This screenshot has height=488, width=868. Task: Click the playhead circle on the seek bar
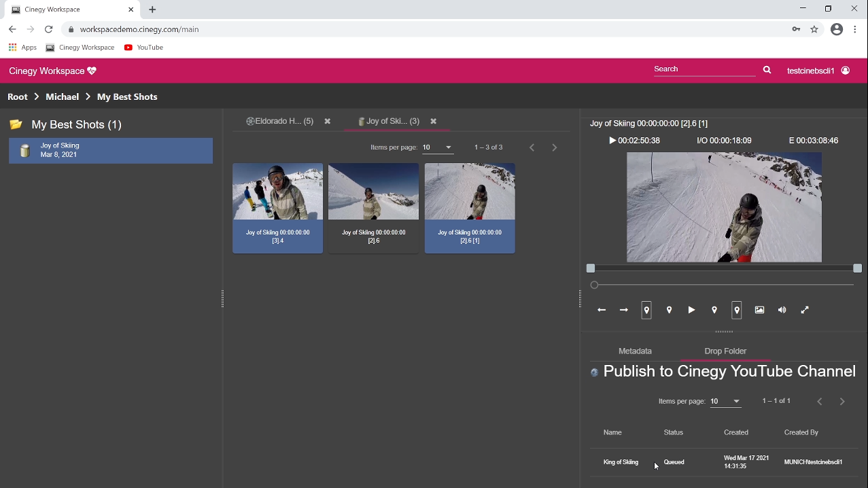pos(595,285)
